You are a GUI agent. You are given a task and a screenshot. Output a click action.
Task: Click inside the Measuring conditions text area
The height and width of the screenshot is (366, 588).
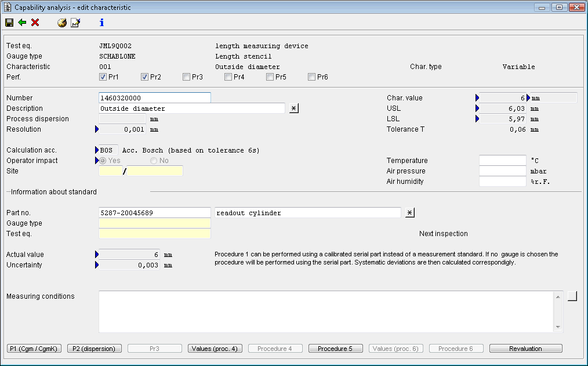coord(326,311)
